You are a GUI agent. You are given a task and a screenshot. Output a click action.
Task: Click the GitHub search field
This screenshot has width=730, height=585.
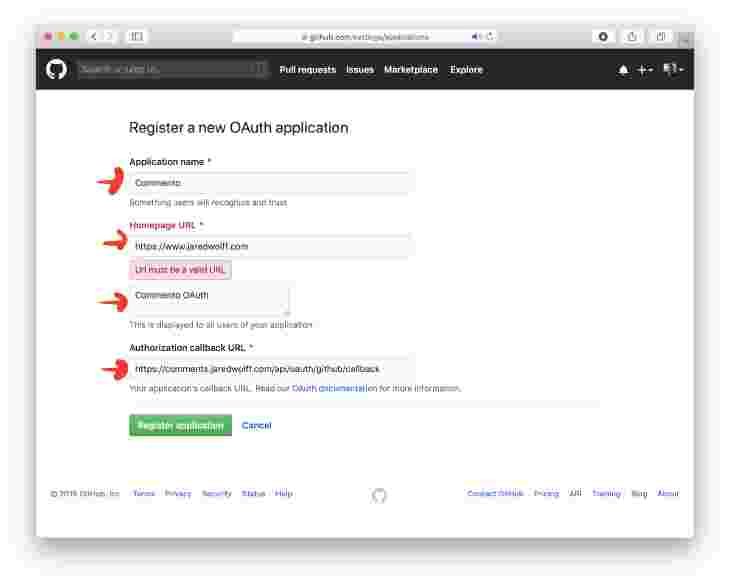174,69
